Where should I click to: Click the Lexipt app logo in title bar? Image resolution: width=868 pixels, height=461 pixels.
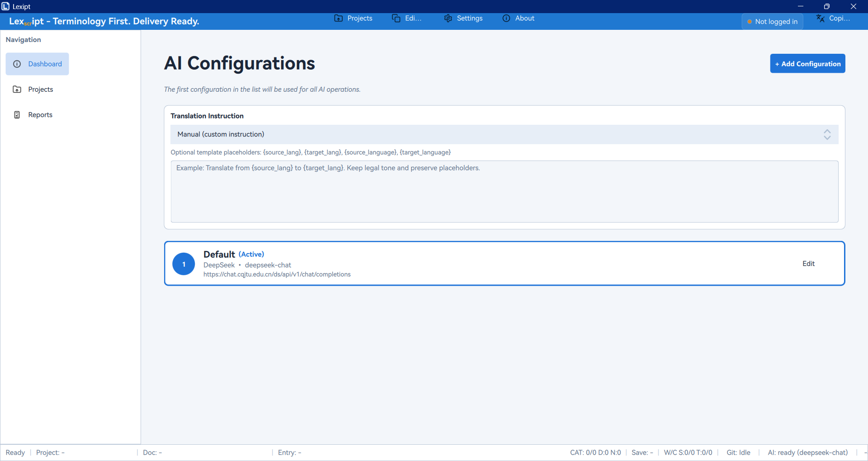pyautogui.click(x=5, y=6)
